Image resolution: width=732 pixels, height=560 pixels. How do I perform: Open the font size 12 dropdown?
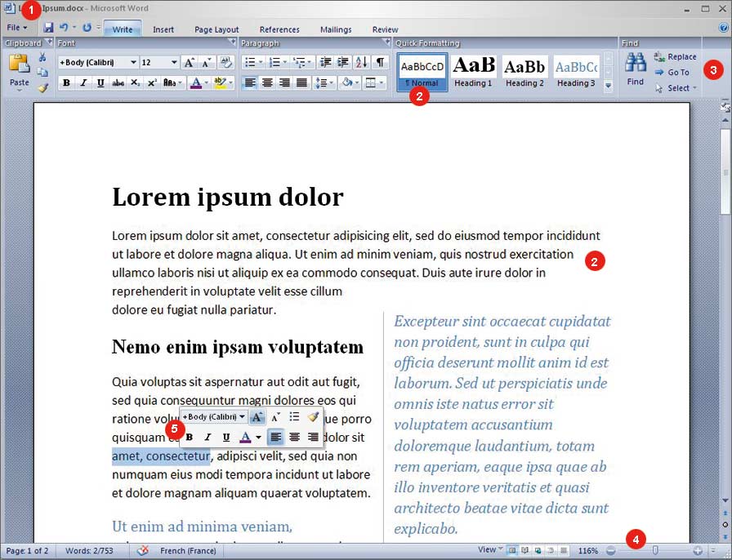point(159,62)
